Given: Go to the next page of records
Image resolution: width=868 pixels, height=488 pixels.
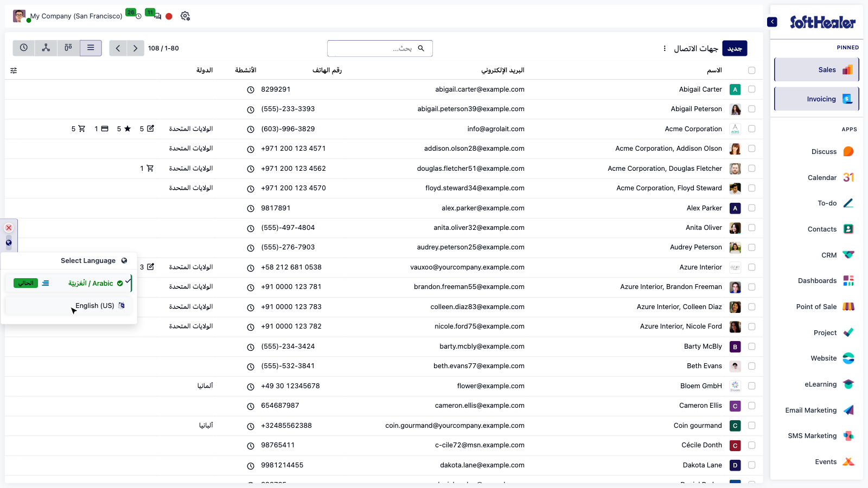Looking at the screenshot, I should click(136, 48).
